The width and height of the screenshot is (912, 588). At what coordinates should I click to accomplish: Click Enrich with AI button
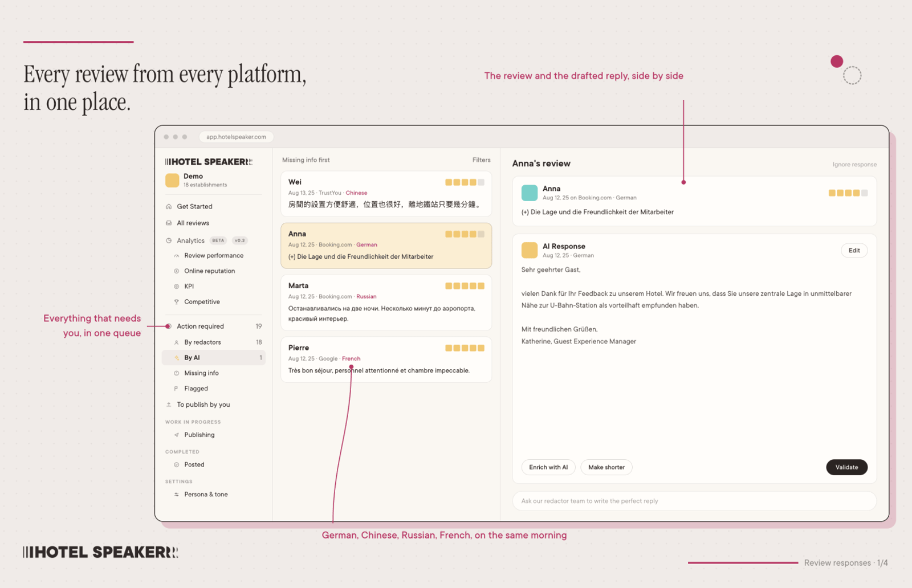pyautogui.click(x=548, y=467)
